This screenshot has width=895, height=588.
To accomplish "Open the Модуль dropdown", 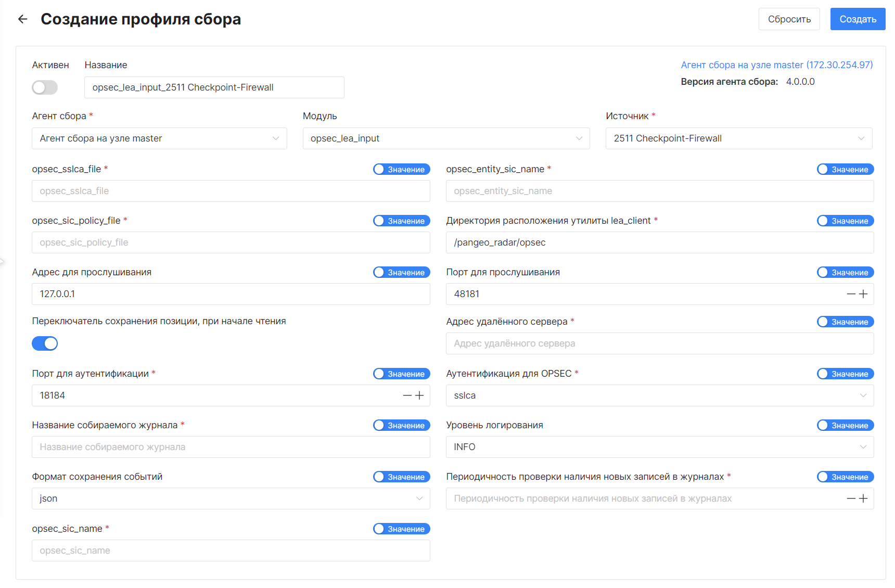I will click(x=446, y=138).
